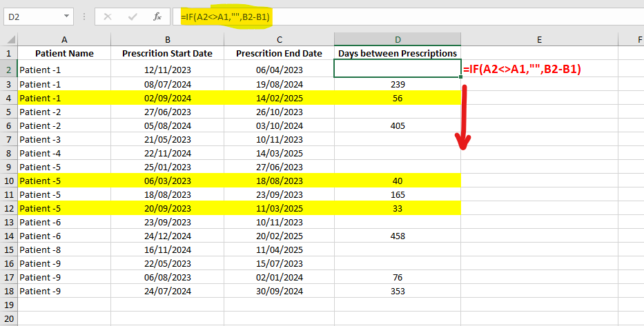The image size is (644, 326).
Task: Click cell showing value 165
Action: tap(398, 195)
